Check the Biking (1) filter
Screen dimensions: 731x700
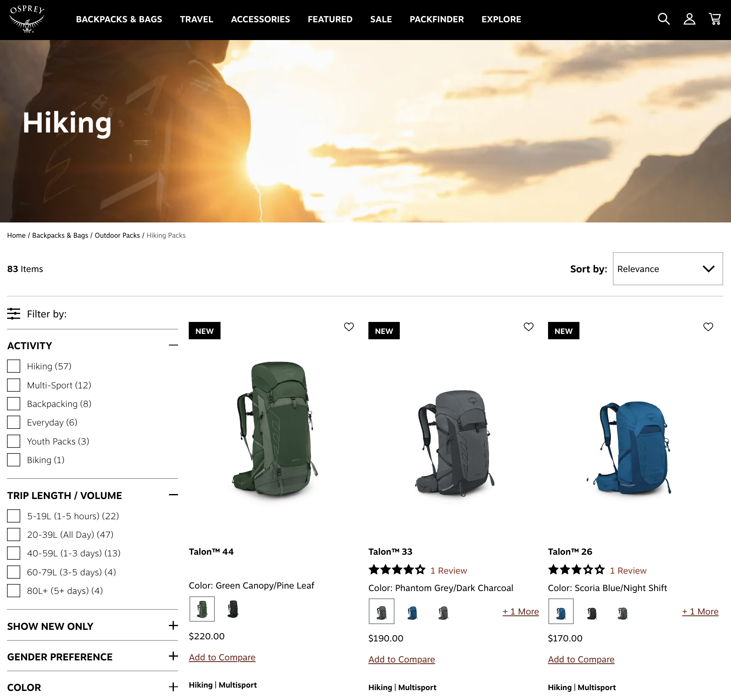point(14,460)
